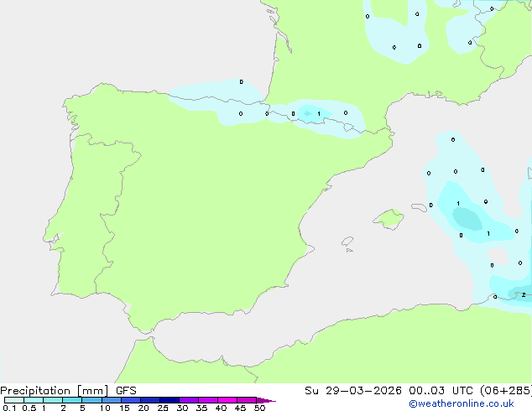This screenshot has height=411, width=532.
Task: Select the 35–40 mm legend color swatch
Action: (x=208, y=400)
